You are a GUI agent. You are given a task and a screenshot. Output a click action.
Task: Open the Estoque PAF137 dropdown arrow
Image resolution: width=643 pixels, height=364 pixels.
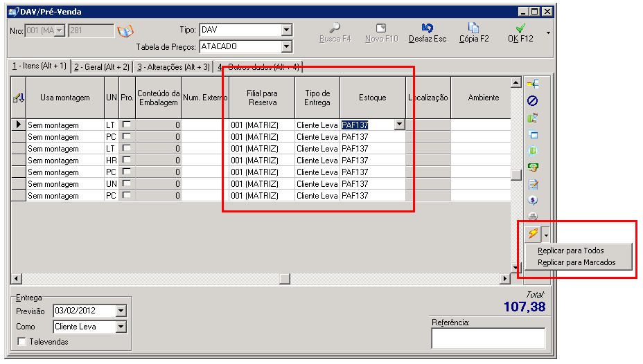coord(399,125)
